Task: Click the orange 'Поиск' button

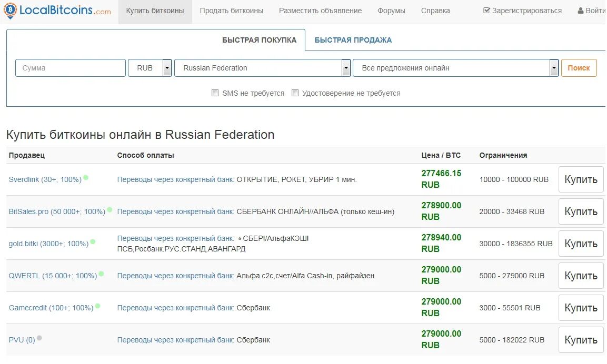Action: pyautogui.click(x=579, y=68)
